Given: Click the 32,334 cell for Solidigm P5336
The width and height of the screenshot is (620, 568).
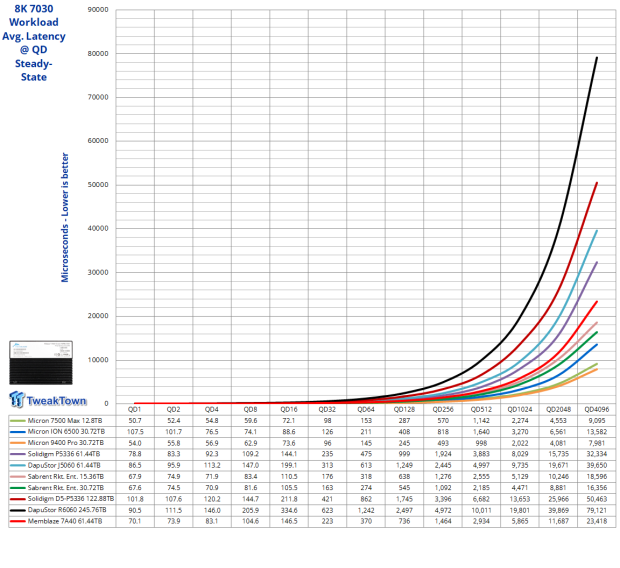Looking at the screenshot, I should pos(597,454).
